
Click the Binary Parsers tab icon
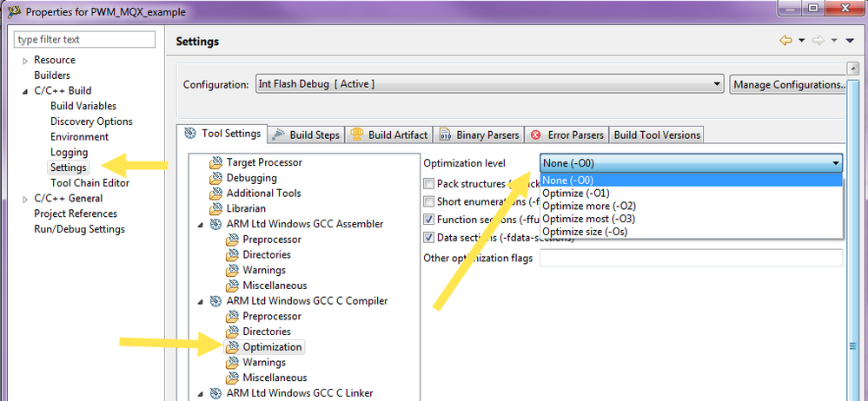click(445, 135)
